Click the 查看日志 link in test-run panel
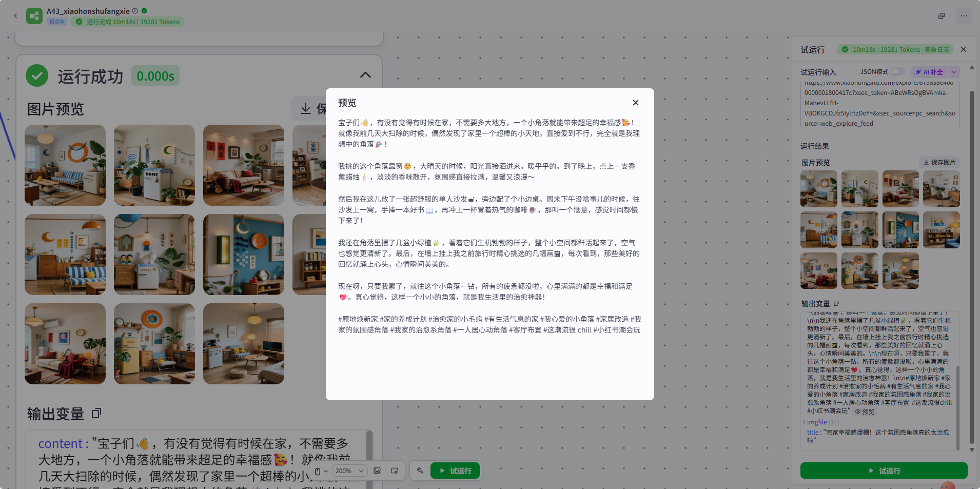Image resolution: width=980 pixels, height=489 pixels. (x=937, y=50)
